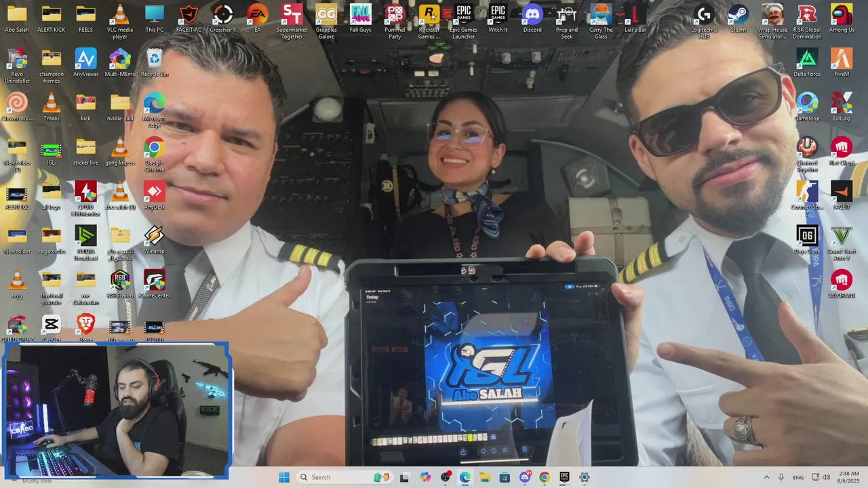
Task: Launch Multi-MEmu from the desktop
Action: 120,62
